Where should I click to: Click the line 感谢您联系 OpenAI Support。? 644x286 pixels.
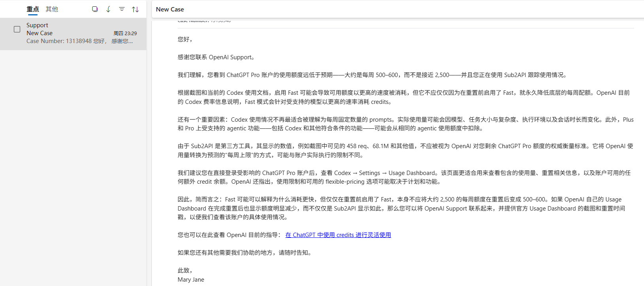pyautogui.click(x=217, y=57)
